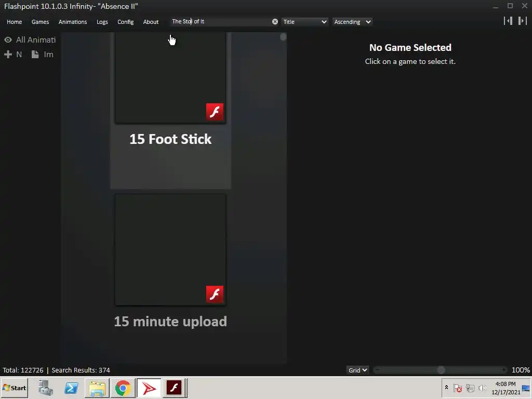This screenshot has height=399, width=532.
Task: Open the Home menu
Action: tap(14, 22)
